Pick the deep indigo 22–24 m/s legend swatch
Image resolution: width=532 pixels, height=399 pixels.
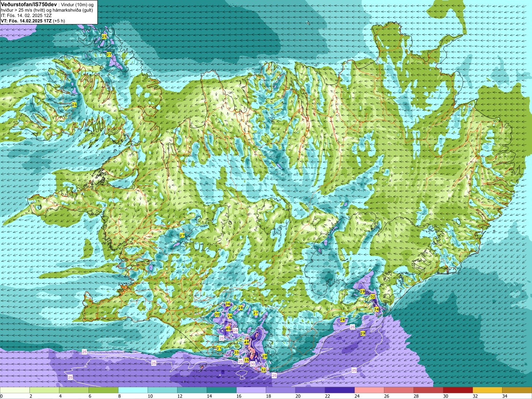click(x=340, y=390)
